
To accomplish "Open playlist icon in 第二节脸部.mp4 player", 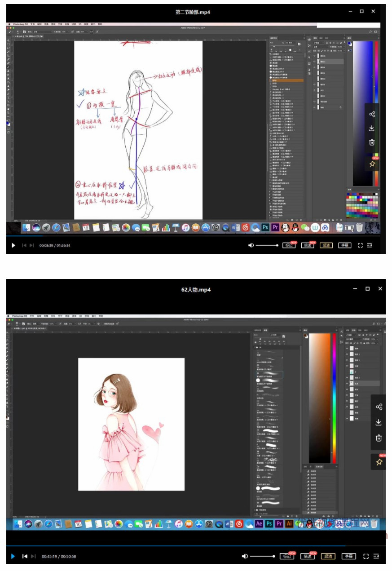I will click(x=370, y=245).
